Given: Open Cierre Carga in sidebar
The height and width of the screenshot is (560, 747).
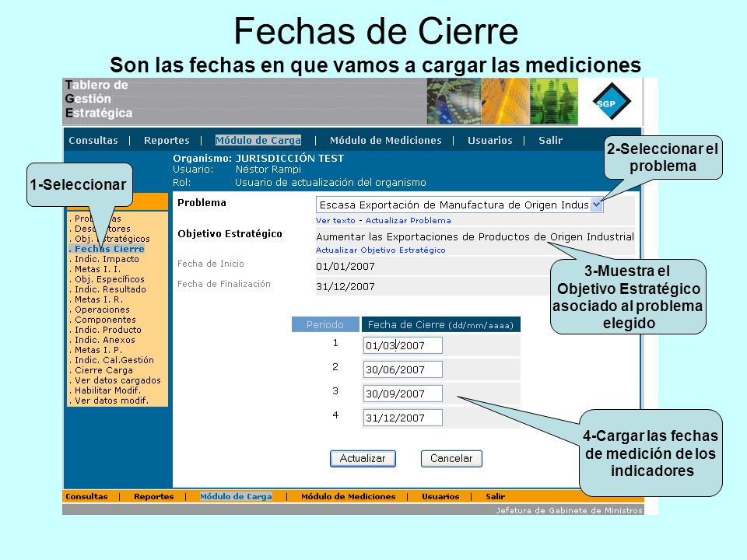Looking at the screenshot, I should (103, 370).
